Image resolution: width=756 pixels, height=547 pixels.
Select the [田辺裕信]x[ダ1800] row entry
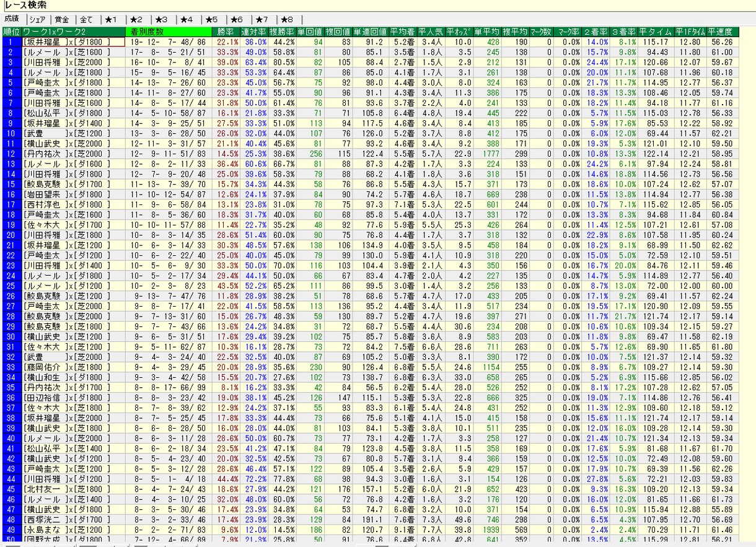coord(74,398)
